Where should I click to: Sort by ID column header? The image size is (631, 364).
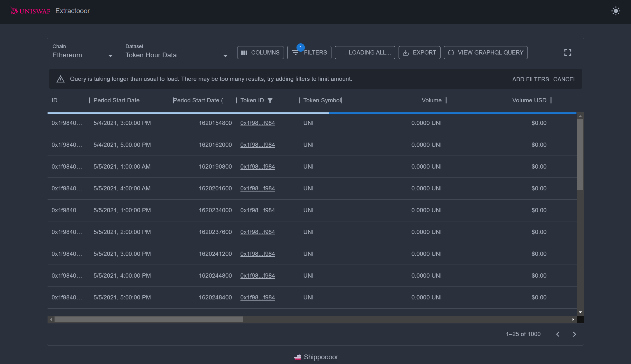[x=55, y=100]
